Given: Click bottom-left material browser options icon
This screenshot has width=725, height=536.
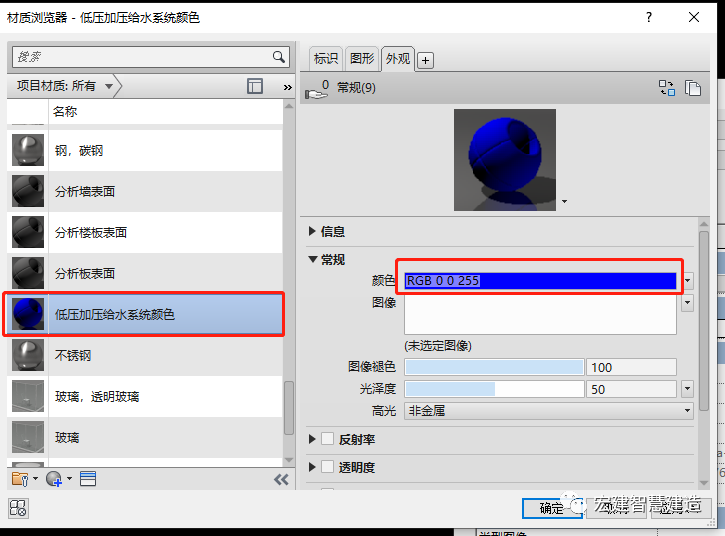Looking at the screenshot, I should tap(18, 508).
